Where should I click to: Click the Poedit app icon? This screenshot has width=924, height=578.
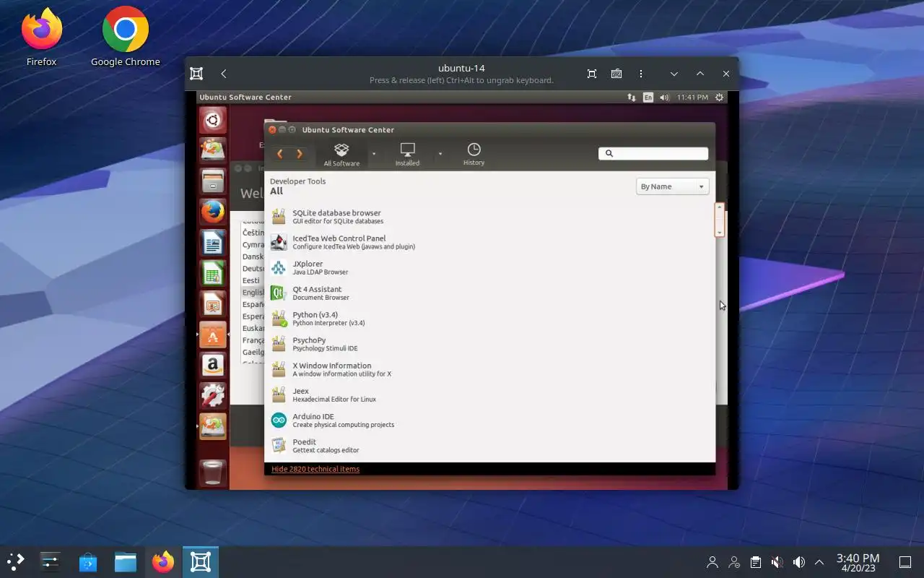[x=279, y=446]
